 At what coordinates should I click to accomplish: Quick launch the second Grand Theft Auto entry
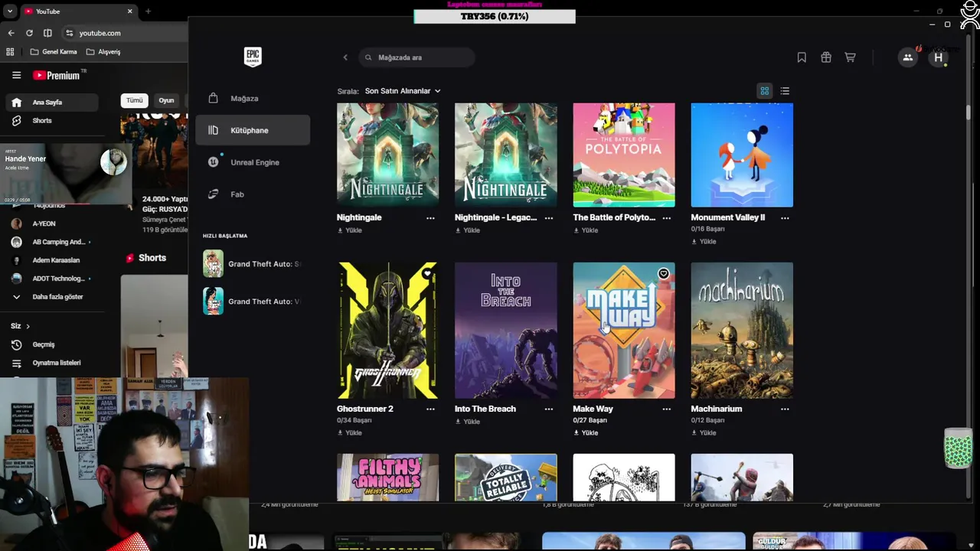point(253,301)
